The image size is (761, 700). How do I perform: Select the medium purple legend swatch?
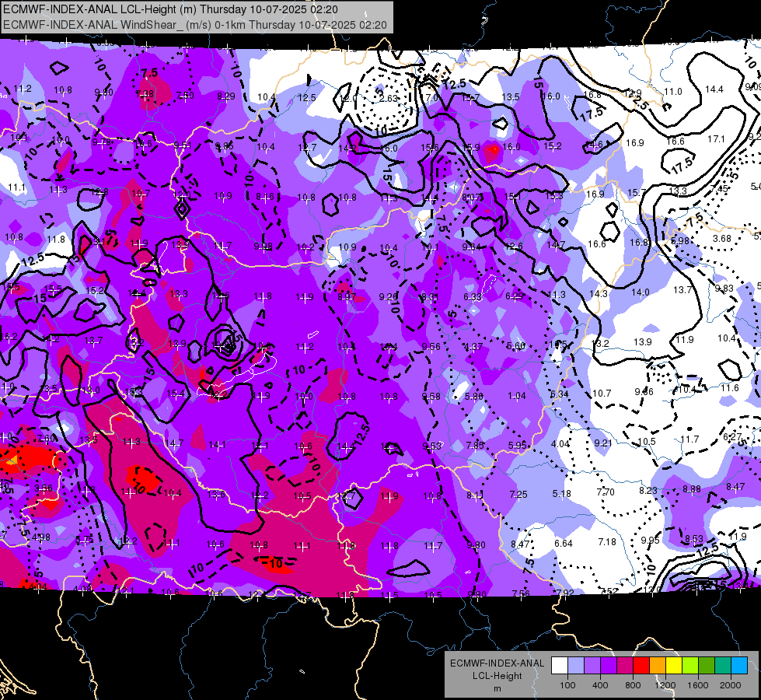tap(592, 666)
